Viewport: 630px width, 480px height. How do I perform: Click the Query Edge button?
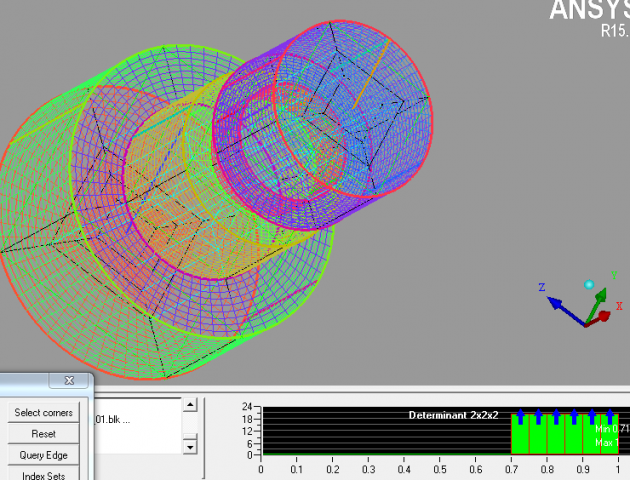click(x=43, y=455)
